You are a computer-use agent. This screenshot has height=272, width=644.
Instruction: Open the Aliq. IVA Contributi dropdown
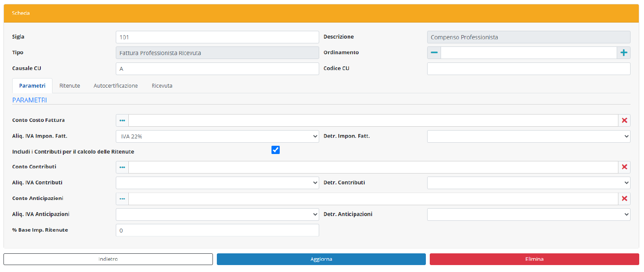(x=217, y=183)
